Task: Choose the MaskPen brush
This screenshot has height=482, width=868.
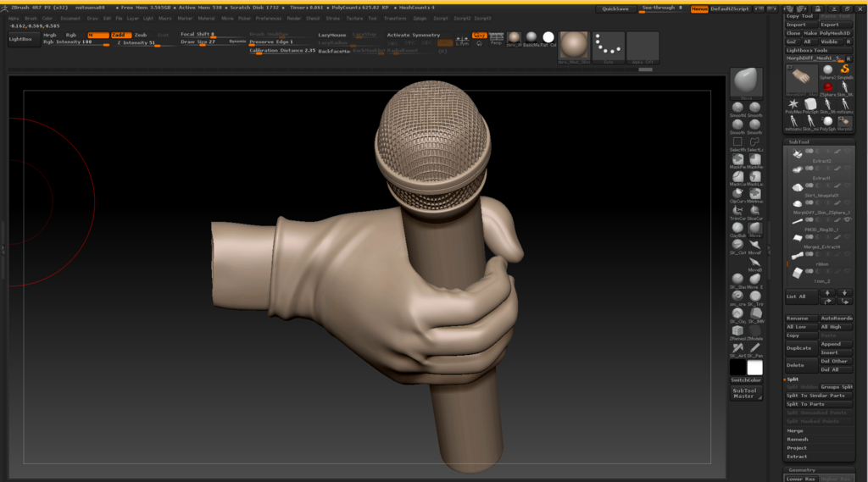Action: pos(737,159)
